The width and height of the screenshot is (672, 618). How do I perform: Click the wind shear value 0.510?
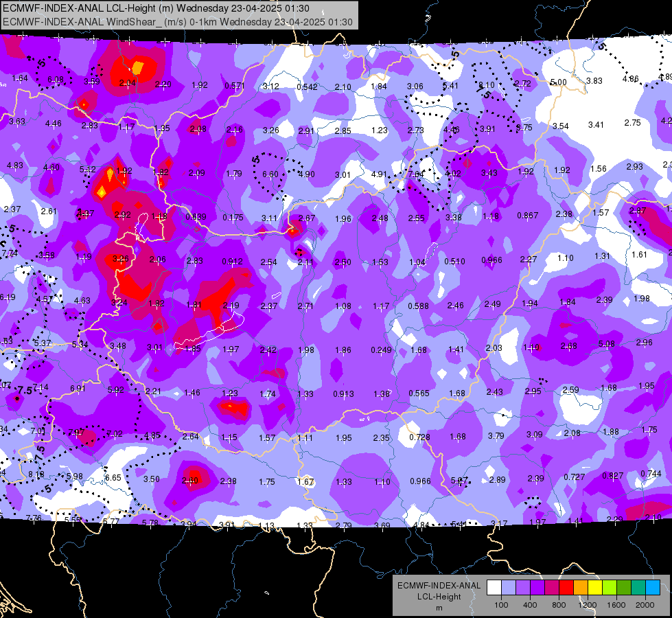pyautogui.click(x=454, y=261)
